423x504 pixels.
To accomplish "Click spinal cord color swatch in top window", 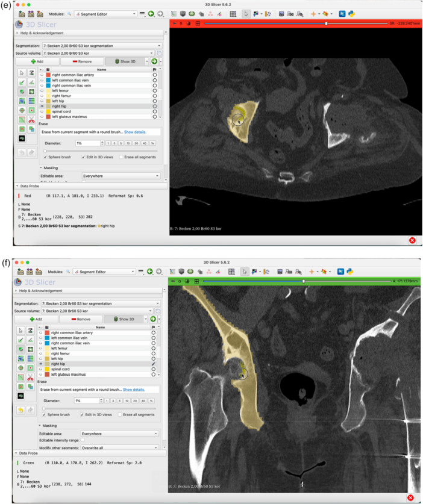I will coord(48,111).
